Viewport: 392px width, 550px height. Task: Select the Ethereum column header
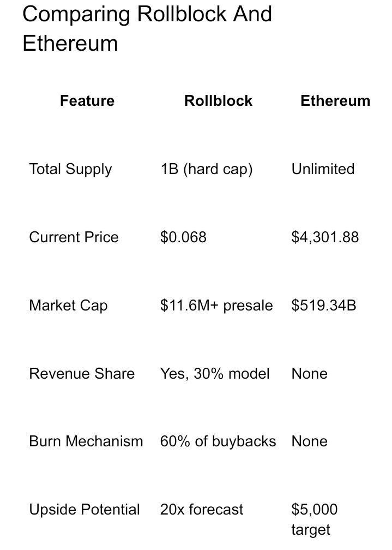335,100
